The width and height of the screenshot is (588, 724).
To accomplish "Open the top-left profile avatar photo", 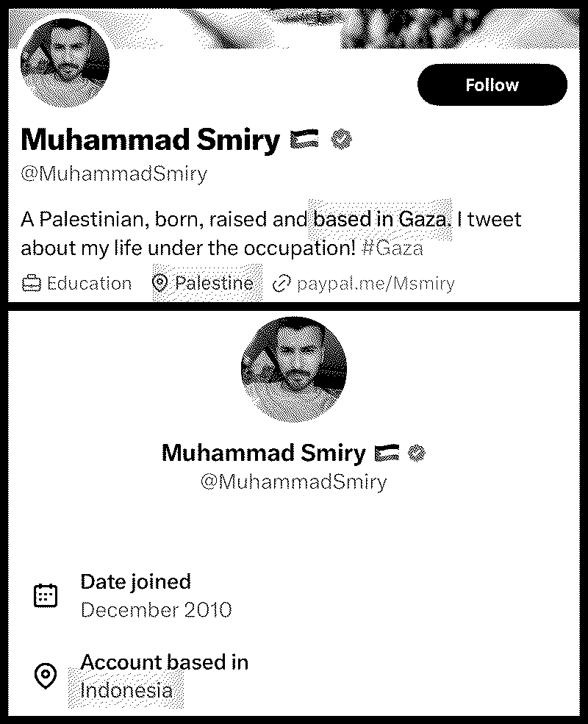I will coord(65,64).
